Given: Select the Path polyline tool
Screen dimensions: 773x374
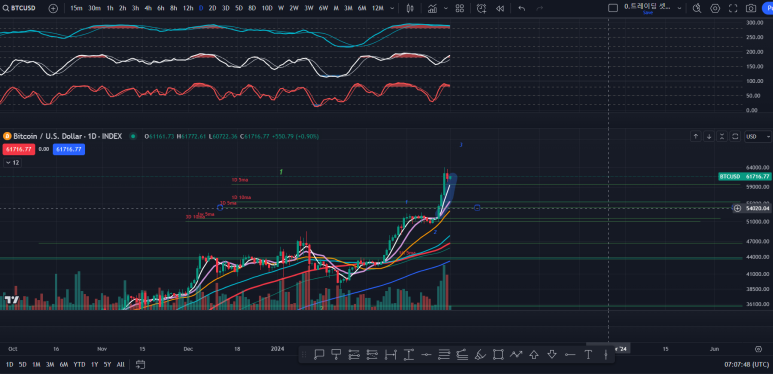Looking at the screenshot, I should (516, 354).
